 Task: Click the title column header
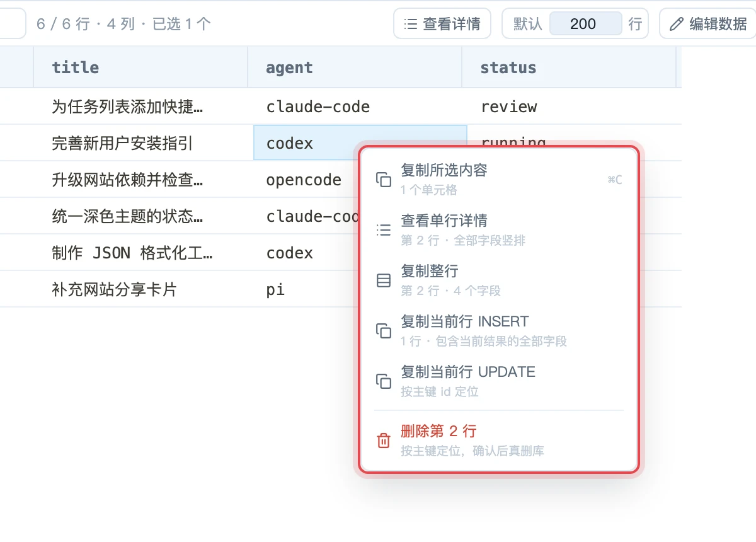(x=140, y=68)
